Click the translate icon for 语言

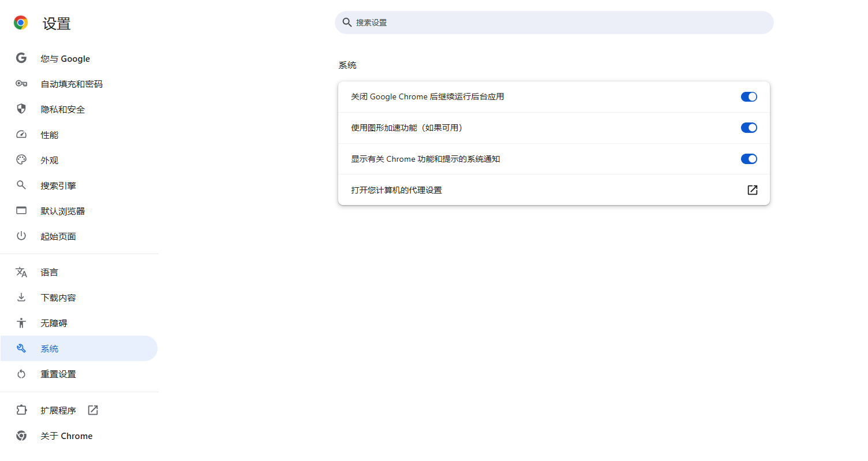coord(21,272)
